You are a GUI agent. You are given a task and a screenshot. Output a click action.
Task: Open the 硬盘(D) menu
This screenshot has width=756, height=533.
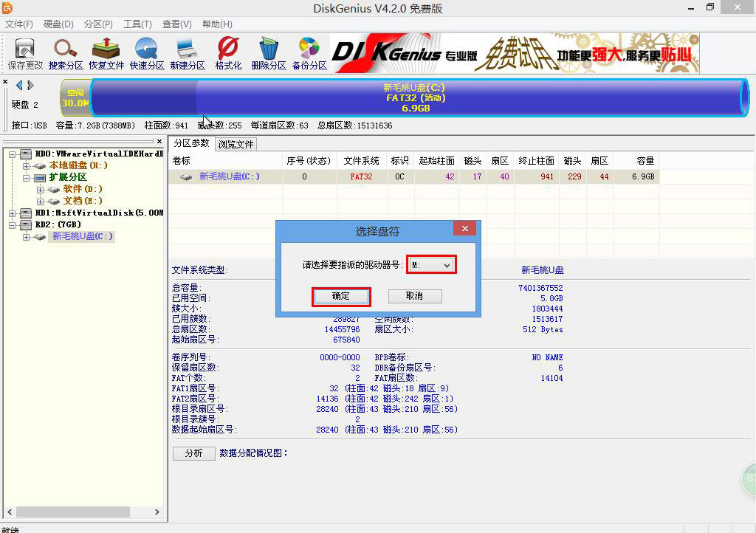tap(58, 24)
